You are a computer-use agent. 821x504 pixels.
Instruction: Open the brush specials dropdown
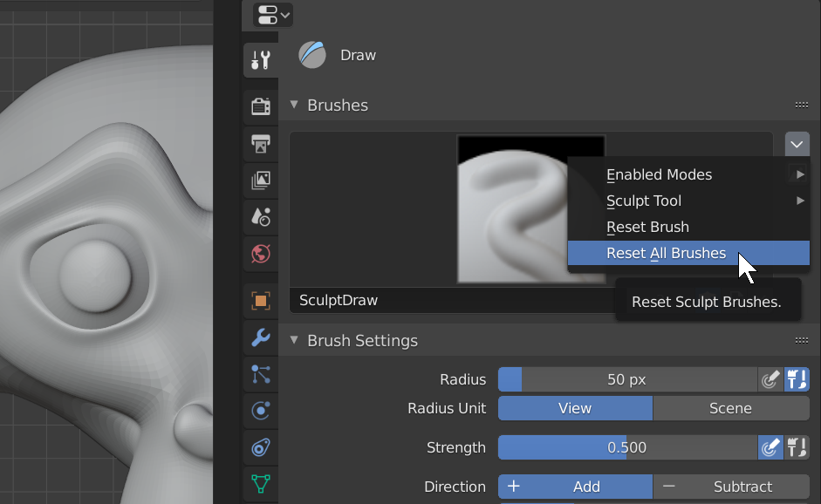[x=797, y=144]
